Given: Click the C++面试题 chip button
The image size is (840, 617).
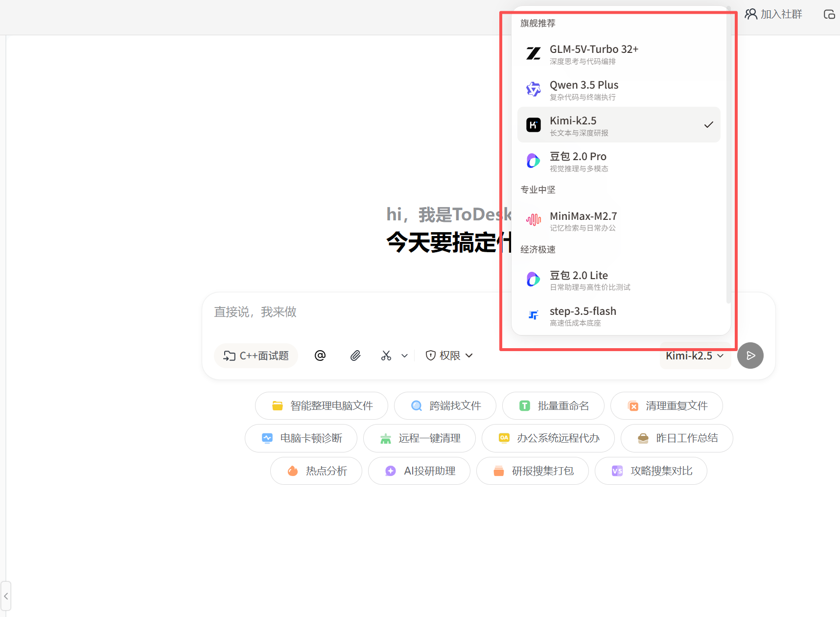Looking at the screenshot, I should point(256,356).
